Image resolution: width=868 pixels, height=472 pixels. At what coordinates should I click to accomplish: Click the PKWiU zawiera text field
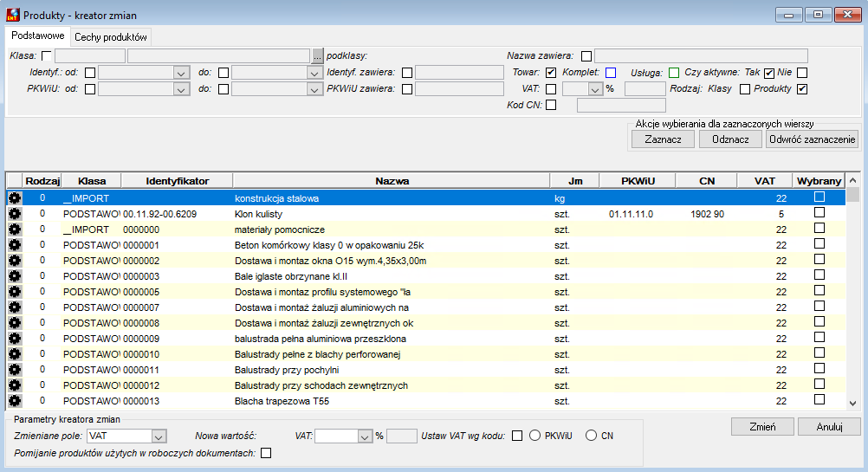click(x=459, y=89)
